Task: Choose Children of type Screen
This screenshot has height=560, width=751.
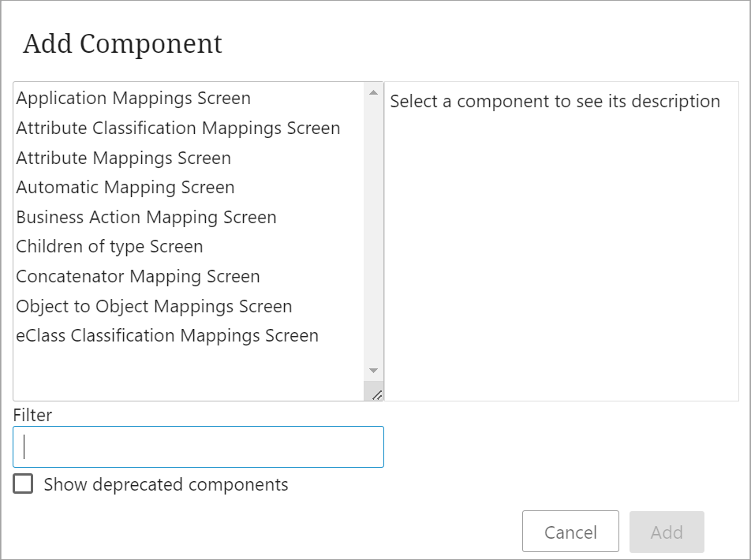Action: click(110, 247)
